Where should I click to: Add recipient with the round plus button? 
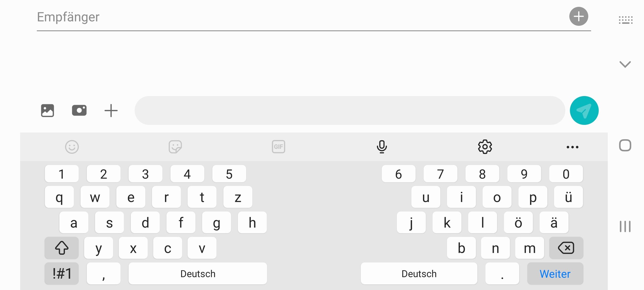579,16
